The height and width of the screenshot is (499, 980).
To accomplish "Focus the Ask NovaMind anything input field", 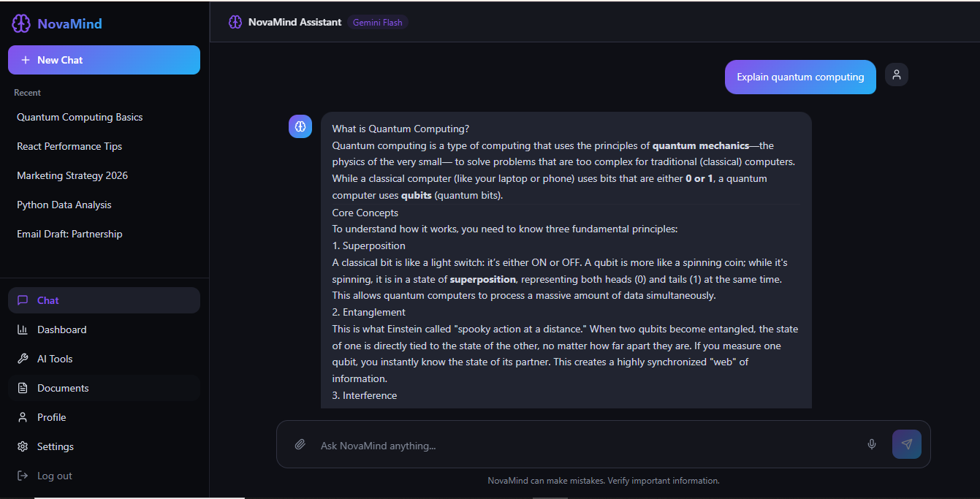I will 585,446.
